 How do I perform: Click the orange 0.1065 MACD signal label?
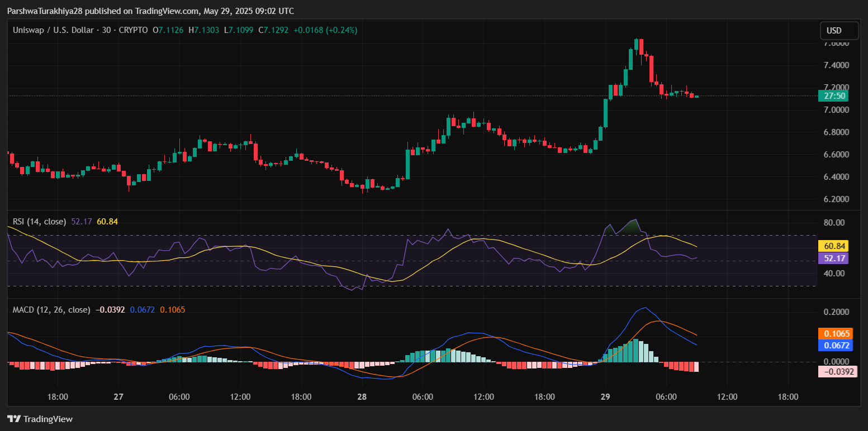pyautogui.click(x=838, y=334)
